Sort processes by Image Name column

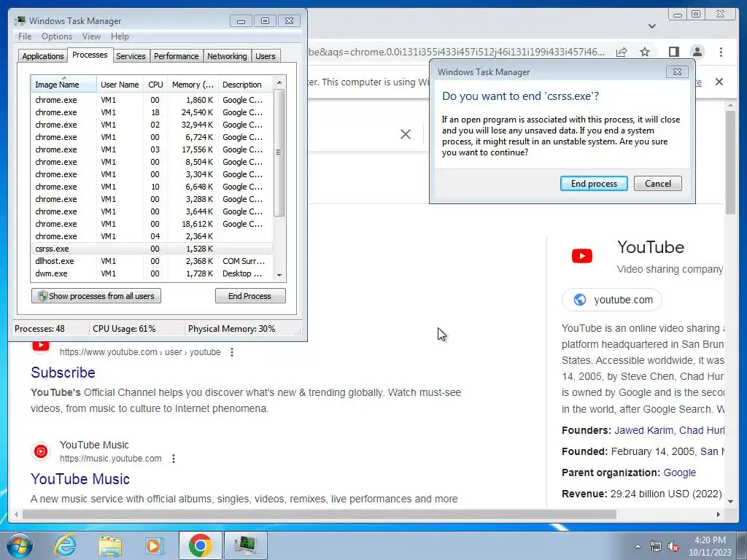click(64, 85)
